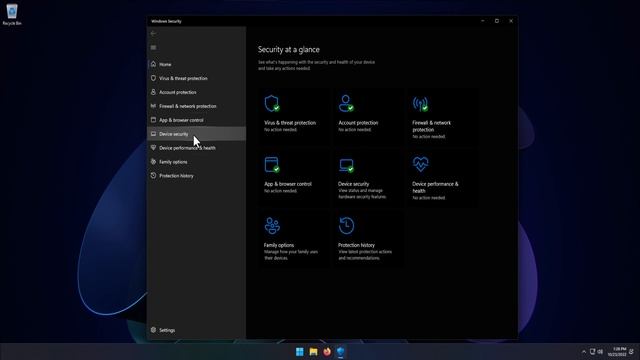Maximize the Windows Security window
The height and width of the screenshot is (360, 640).
497,21
